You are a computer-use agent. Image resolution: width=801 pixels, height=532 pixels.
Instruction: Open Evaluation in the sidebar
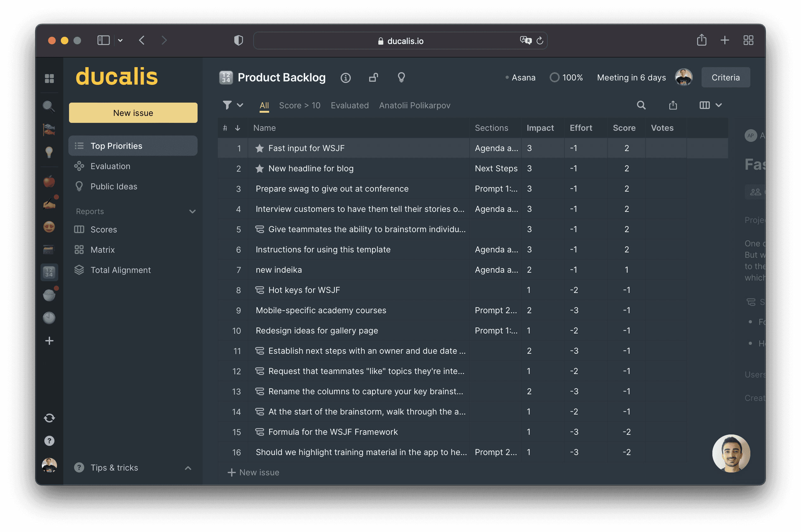133,166
